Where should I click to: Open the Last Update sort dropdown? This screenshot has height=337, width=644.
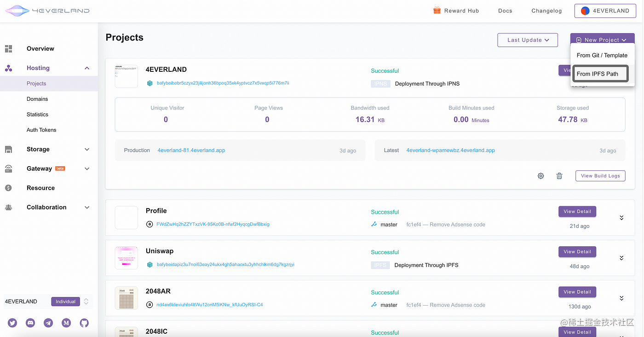[x=528, y=40]
